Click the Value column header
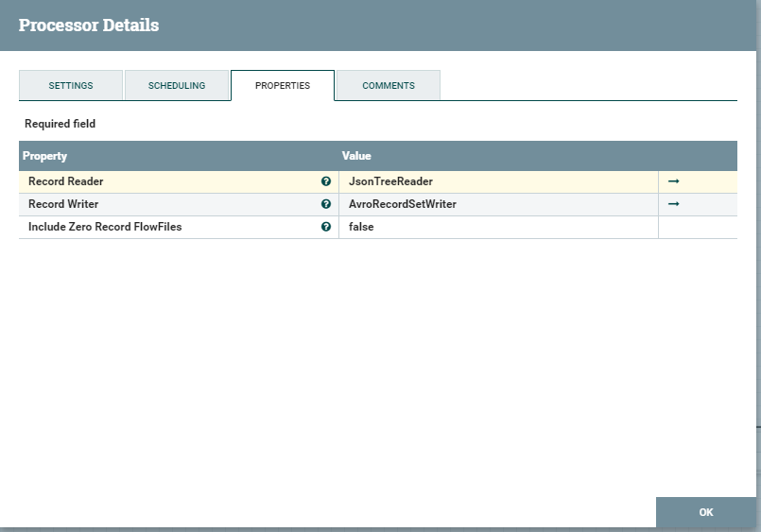This screenshot has width=761, height=532. point(356,156)
